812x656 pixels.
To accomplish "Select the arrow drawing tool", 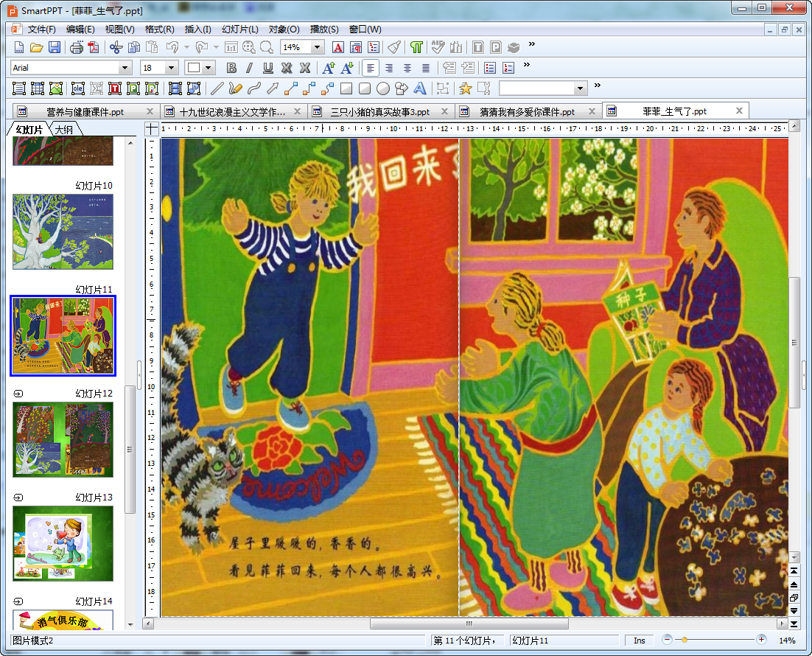I will tap(273, 88).
